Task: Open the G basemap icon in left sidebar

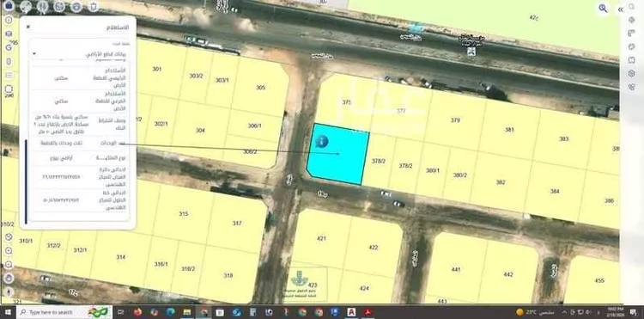Action: pyautogui.click(x=9, y=47)
